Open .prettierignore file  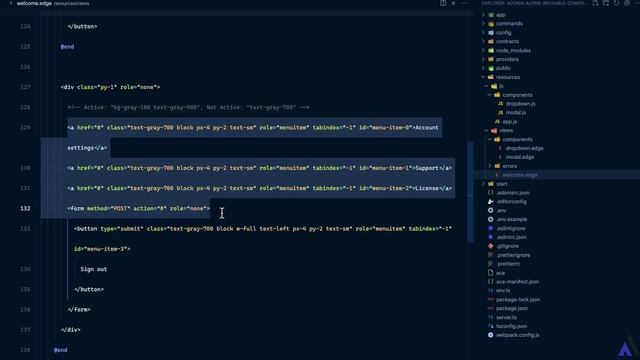(x=513, y=255)
